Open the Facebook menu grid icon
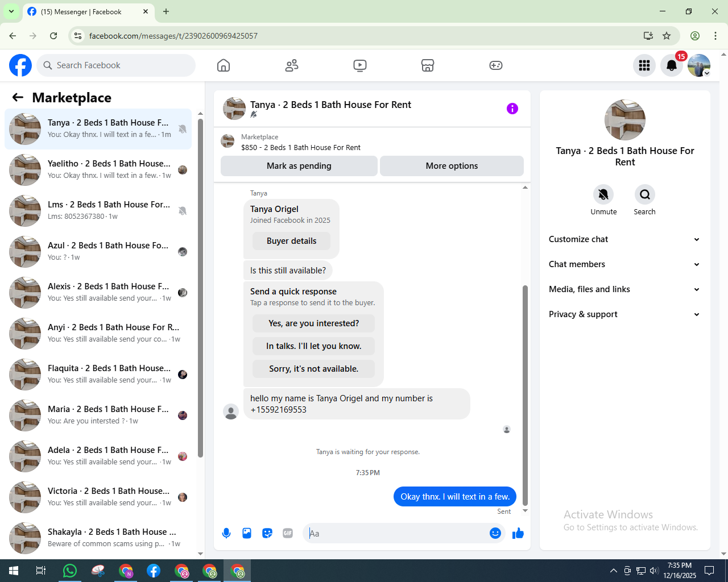 (x=644, y=65)
